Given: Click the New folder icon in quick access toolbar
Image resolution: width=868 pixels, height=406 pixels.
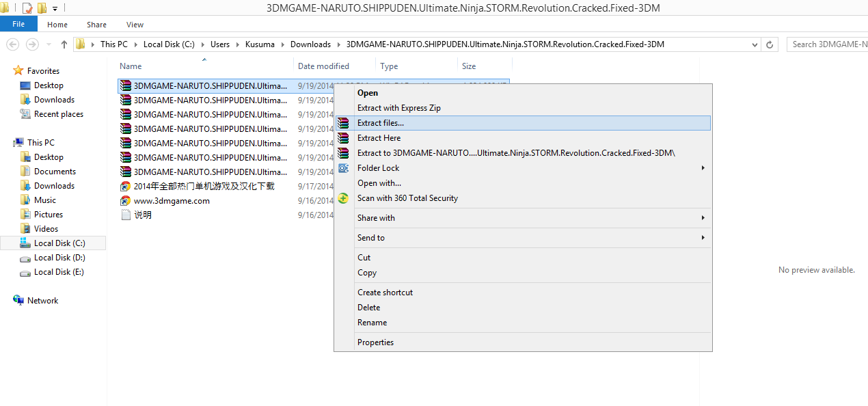Looking at the screenshot, I should 42,8.
